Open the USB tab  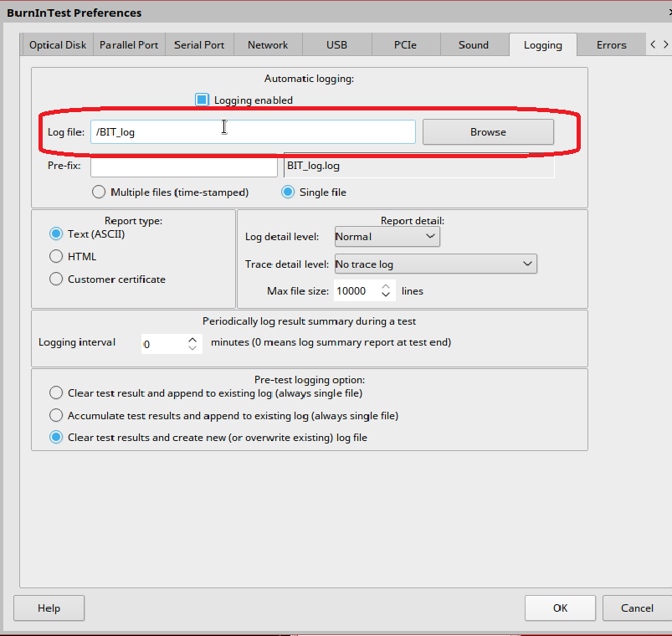pos(337,45)
